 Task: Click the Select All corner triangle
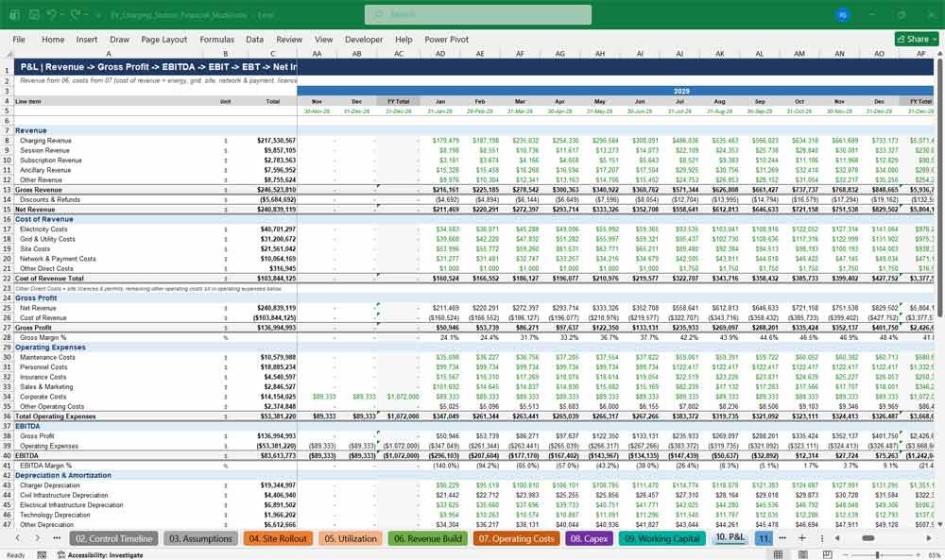pos(8,54)
